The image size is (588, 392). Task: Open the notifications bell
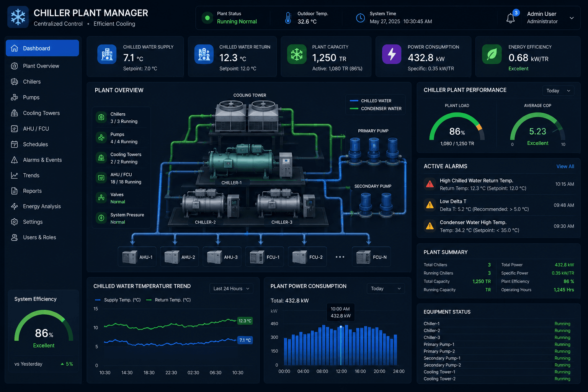[511, 18]
